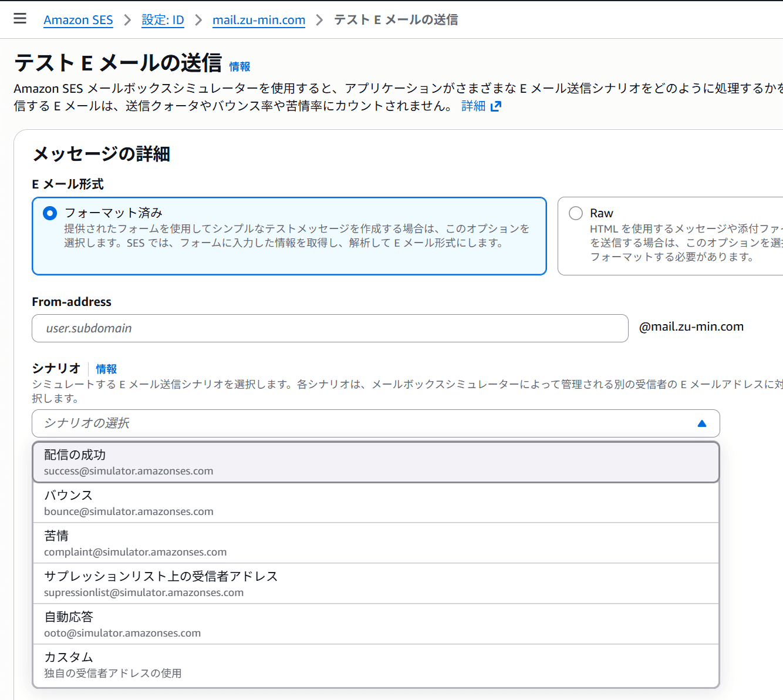Open the 詳細 documentation link
This screenshot has width=783, height=700.
[x=473, y=106]
